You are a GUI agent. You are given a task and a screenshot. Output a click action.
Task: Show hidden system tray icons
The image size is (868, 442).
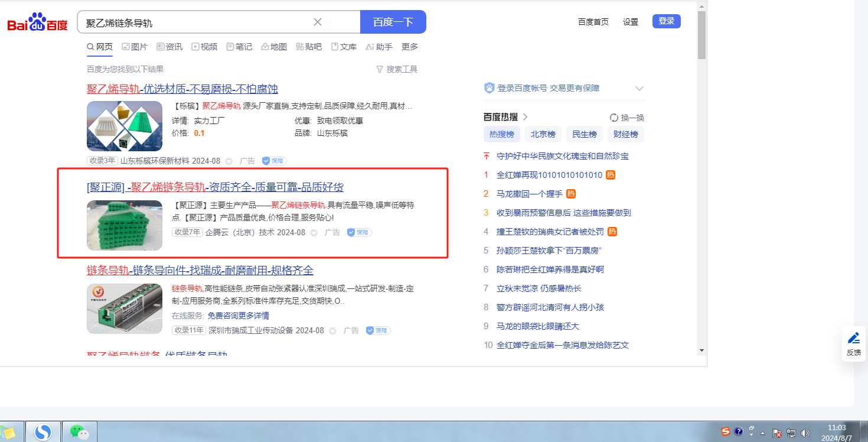click(763, 433)
